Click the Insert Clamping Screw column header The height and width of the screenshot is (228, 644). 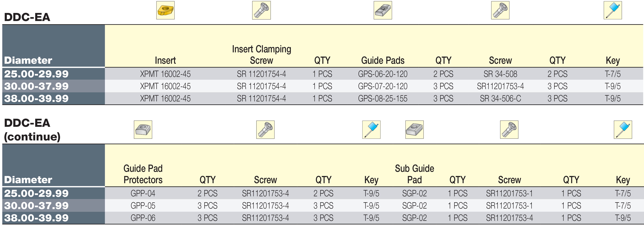(261, 55)
